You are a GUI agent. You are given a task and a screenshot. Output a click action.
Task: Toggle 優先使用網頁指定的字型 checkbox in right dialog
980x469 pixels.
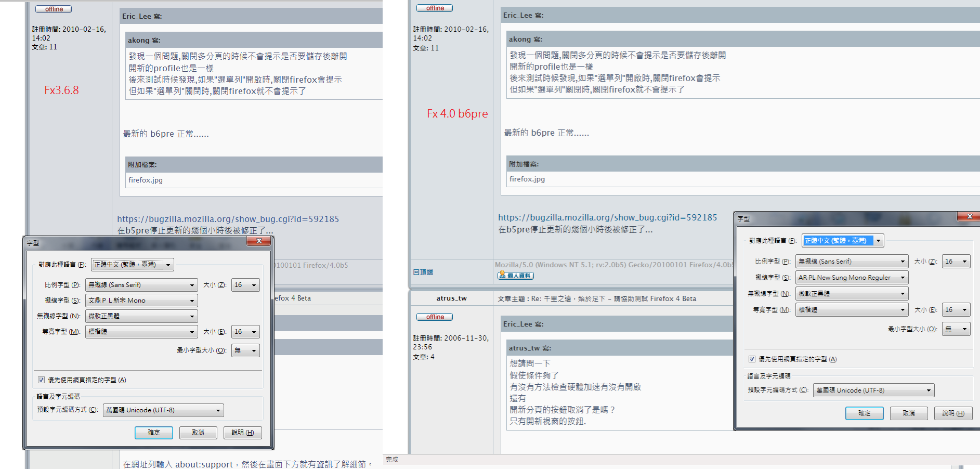[x=752, y=359]
